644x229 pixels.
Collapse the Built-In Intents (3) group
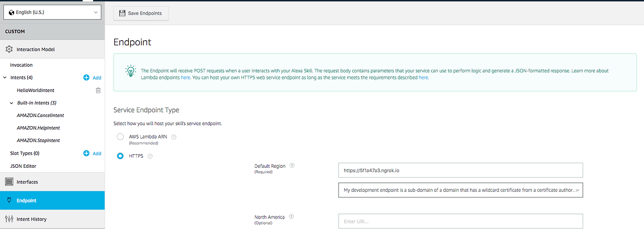click(x=12, y=103)
